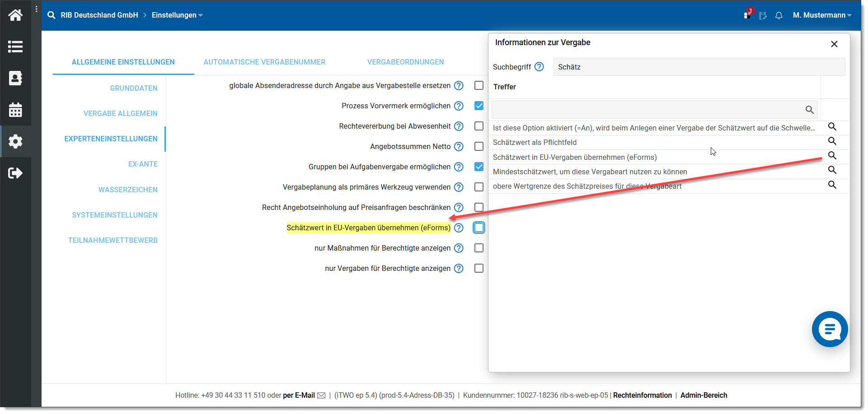The image size is (868, 414).
Task: Enable 'globale Absenderadresse' checkbox
Action: [479, 85]
